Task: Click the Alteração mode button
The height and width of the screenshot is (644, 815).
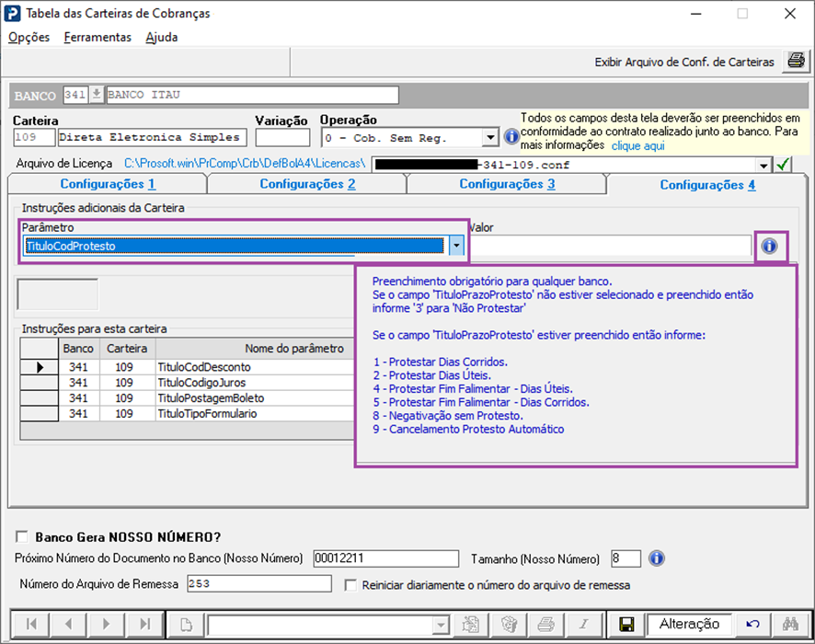Action: pyautogui.click(x=689, y=624)
